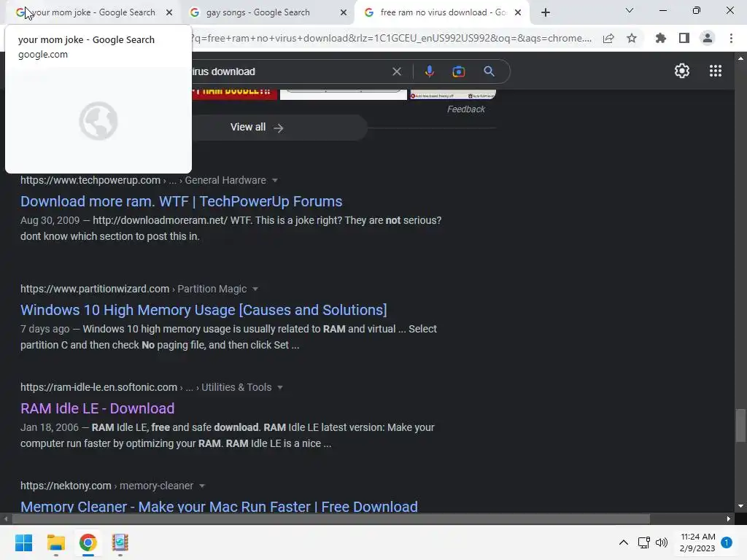Open the Chrome profile avatar

coord(708,39)
